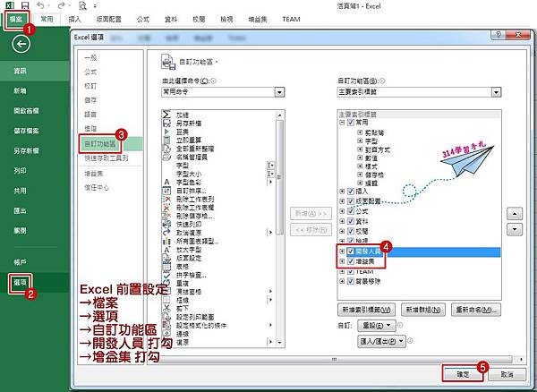Open the 檢視 ribbon tab
This screenshot has height=392, width=537.
point(226,19)
